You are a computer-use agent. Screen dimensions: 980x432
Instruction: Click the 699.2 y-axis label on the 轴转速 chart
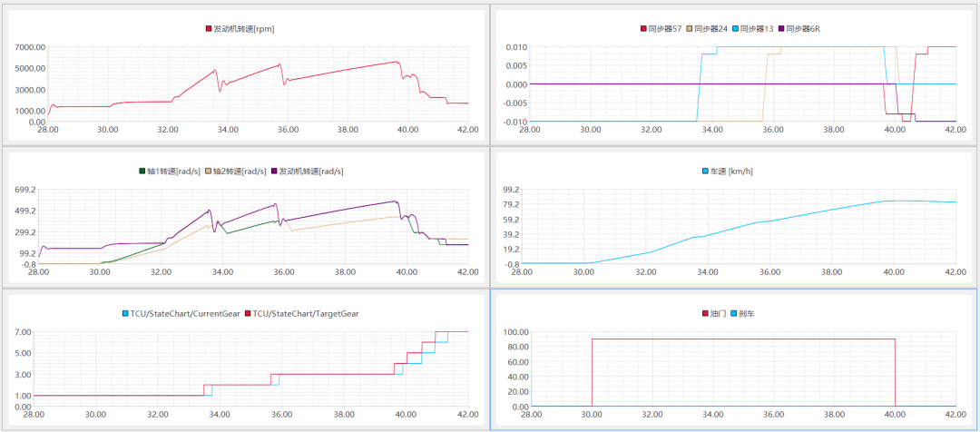pos(25,190)
